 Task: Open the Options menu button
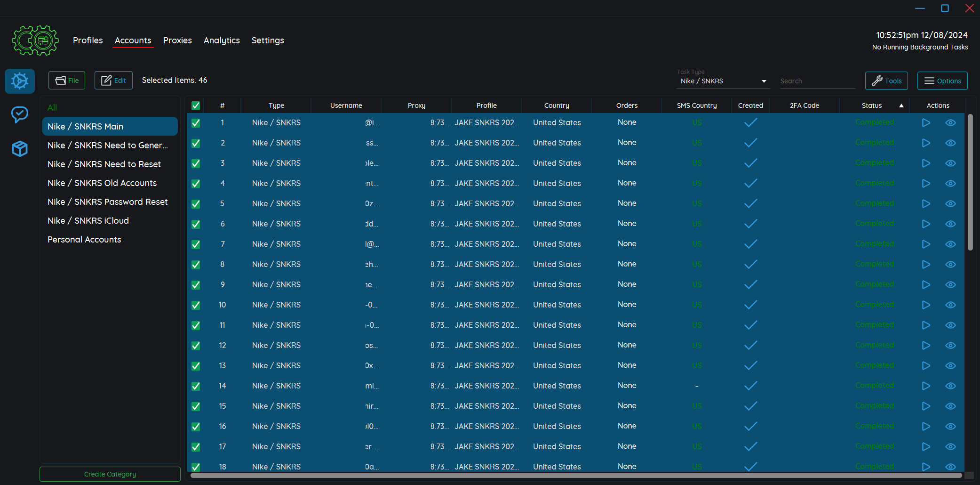point(942,81)
